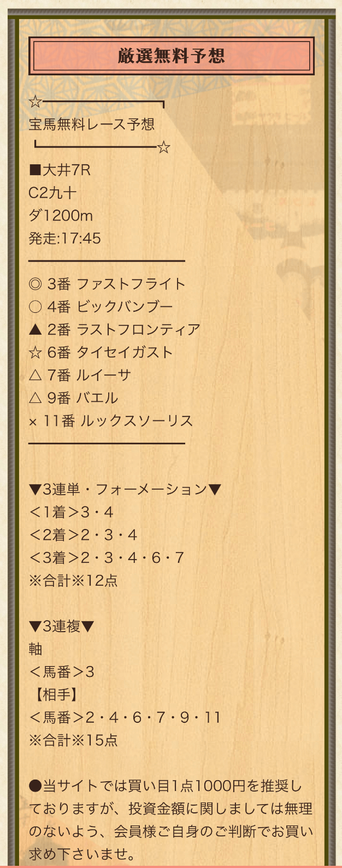Image resolution: width=342 pixels, height=868 pixels.
Task: Click the circle mark for ビックバンブー
Action: (35, 307)
